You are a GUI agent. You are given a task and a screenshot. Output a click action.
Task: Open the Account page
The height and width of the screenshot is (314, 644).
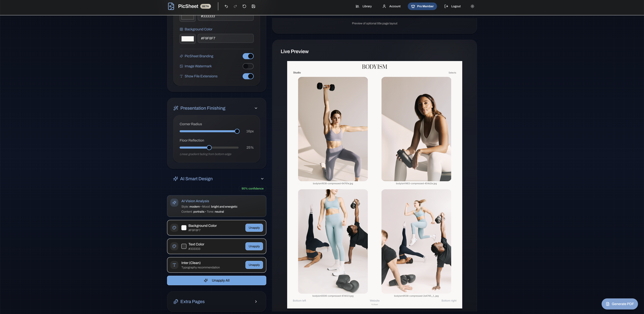392,6
